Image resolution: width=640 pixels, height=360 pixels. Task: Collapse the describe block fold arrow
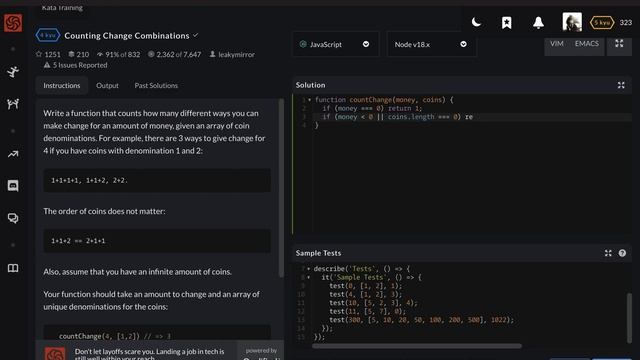coord(309,269)
